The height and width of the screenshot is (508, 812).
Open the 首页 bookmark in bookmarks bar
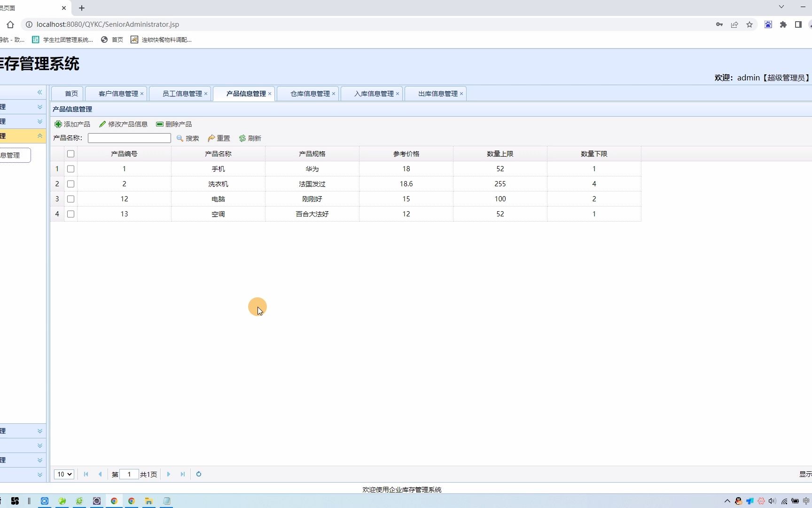pyautogui.click(x=112, y=40)
